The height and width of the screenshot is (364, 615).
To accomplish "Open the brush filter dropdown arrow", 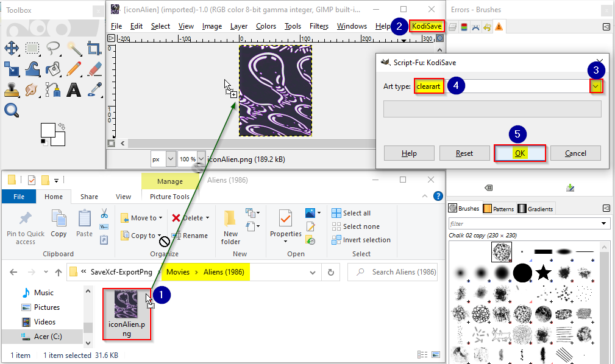I will point(603,223).
